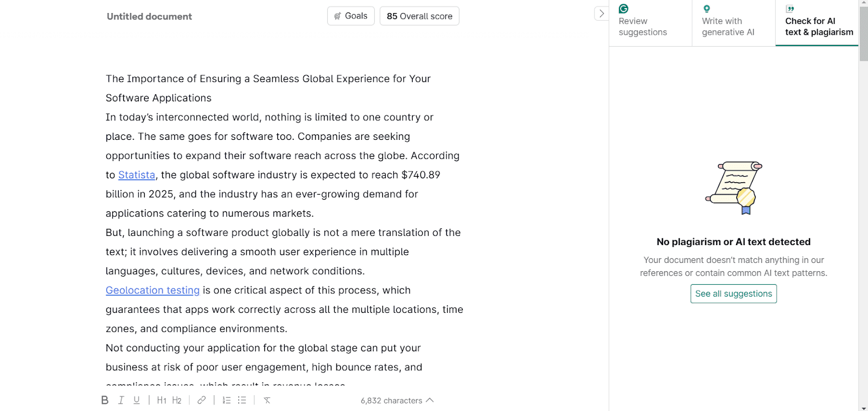Switch to Review suggestions tab
Viewport: 868px width, 411px height.
650,23
